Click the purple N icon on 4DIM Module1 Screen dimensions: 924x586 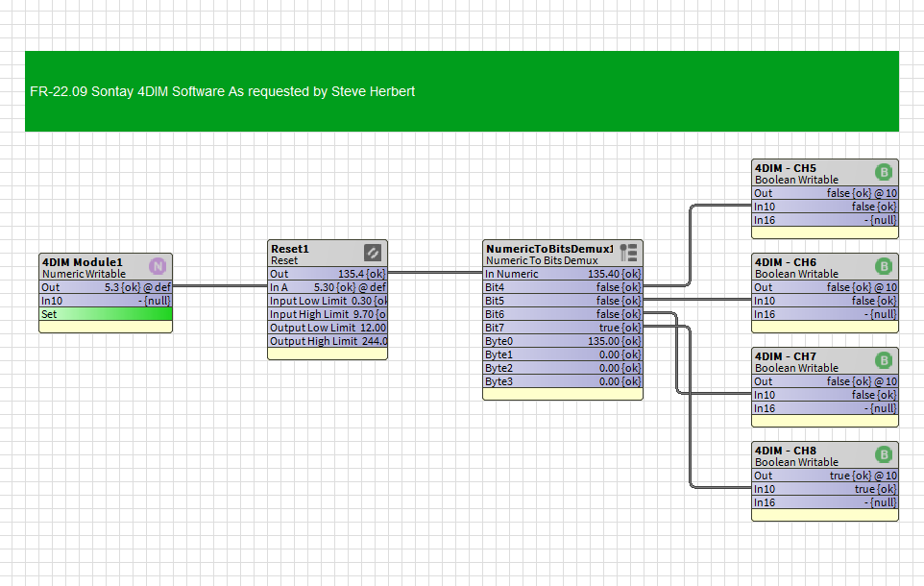[158, 266]
